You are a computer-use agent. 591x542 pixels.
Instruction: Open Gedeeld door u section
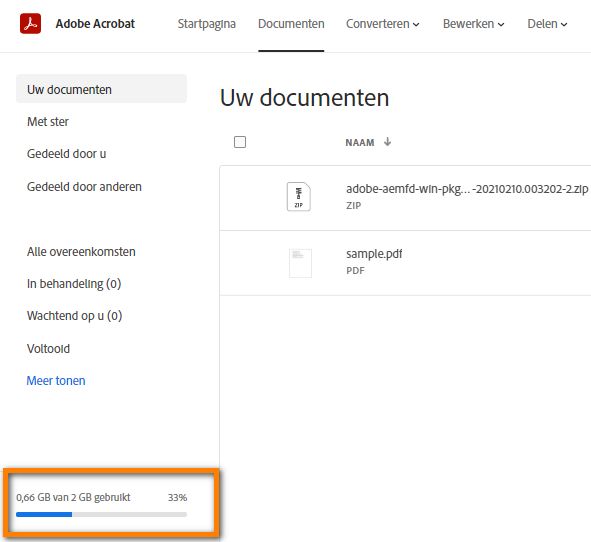pos(66,154)
